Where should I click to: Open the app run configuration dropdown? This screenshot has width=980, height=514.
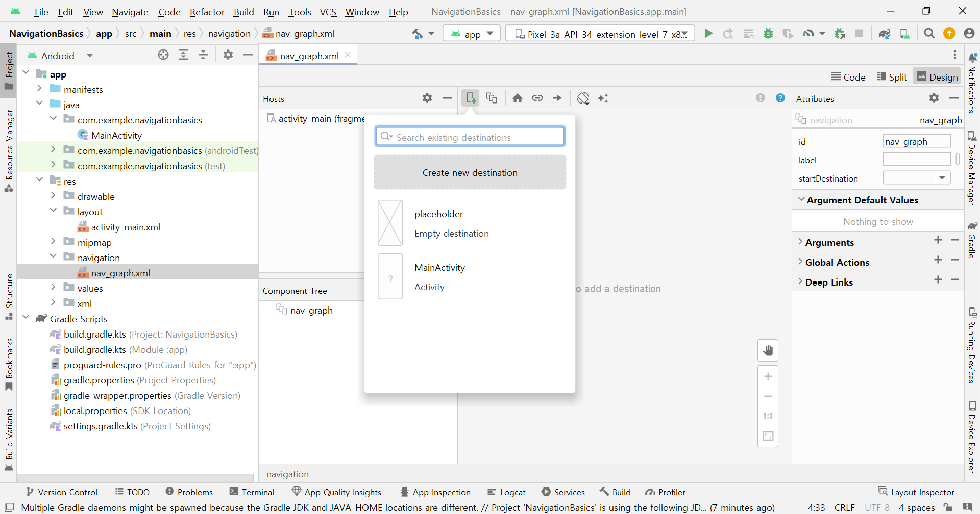tap(472, 34)
